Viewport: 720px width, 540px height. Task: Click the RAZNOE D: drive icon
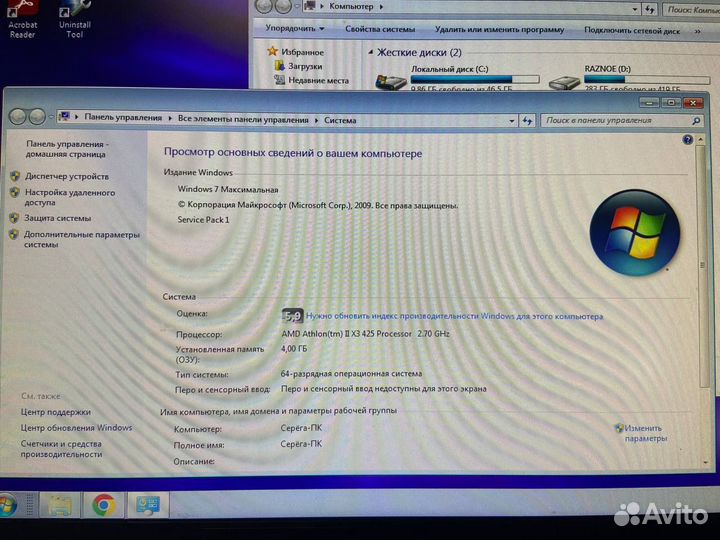point(564,83)
